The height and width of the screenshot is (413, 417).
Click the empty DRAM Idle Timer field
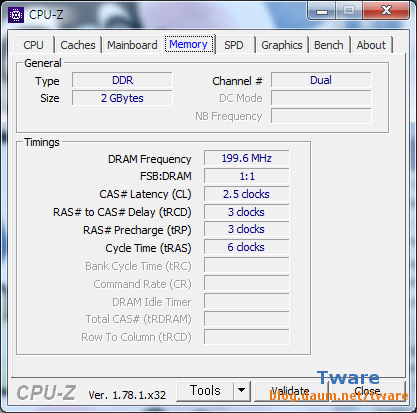(x=247, y=301)
